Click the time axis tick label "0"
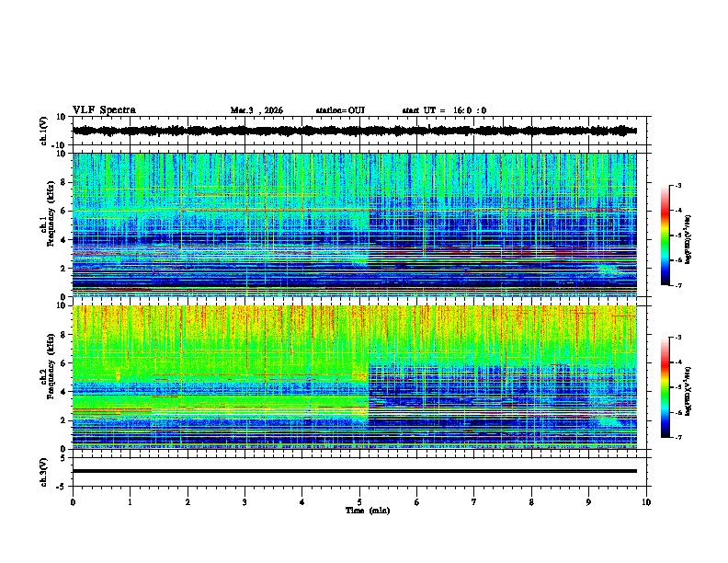728x563 pixels. (73, 502)
